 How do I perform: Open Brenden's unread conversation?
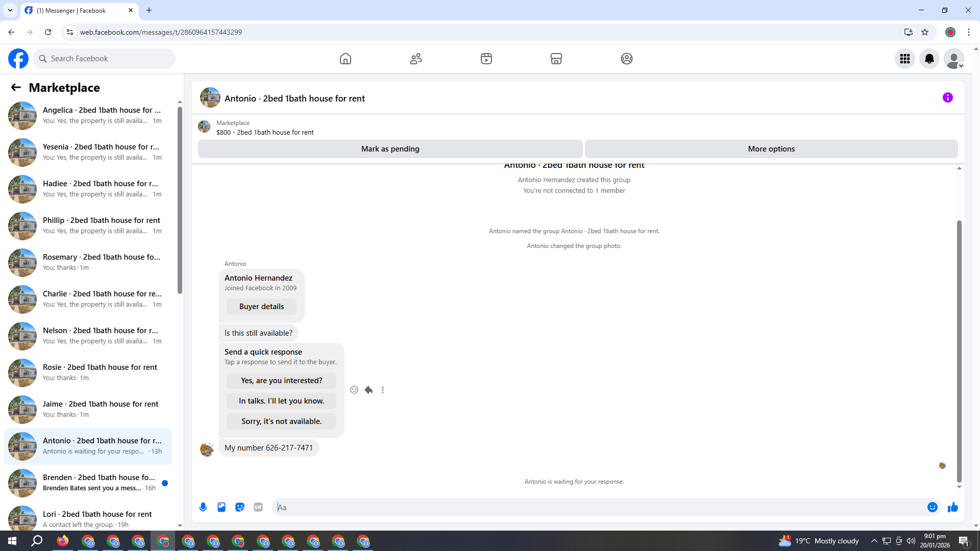88,483
